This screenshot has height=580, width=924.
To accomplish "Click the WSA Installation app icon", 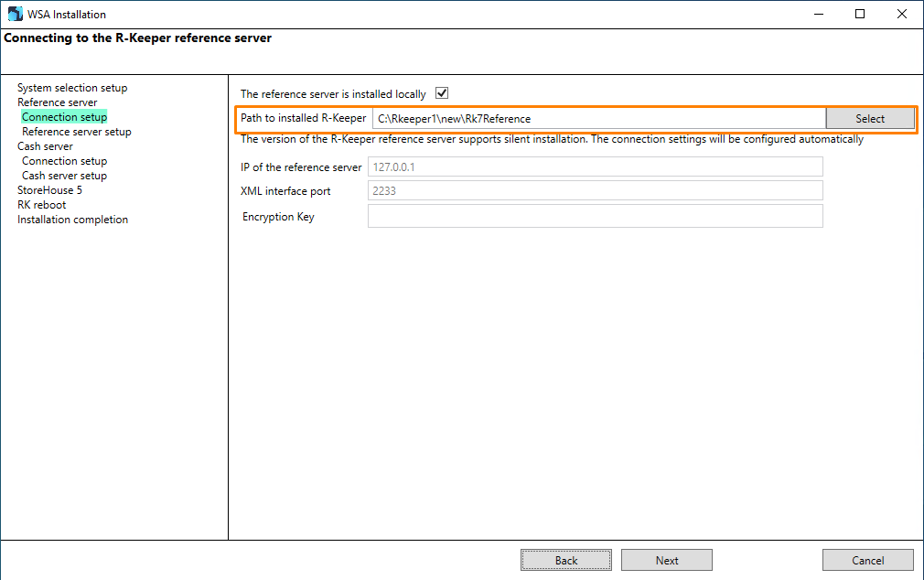I will point(15,14).
